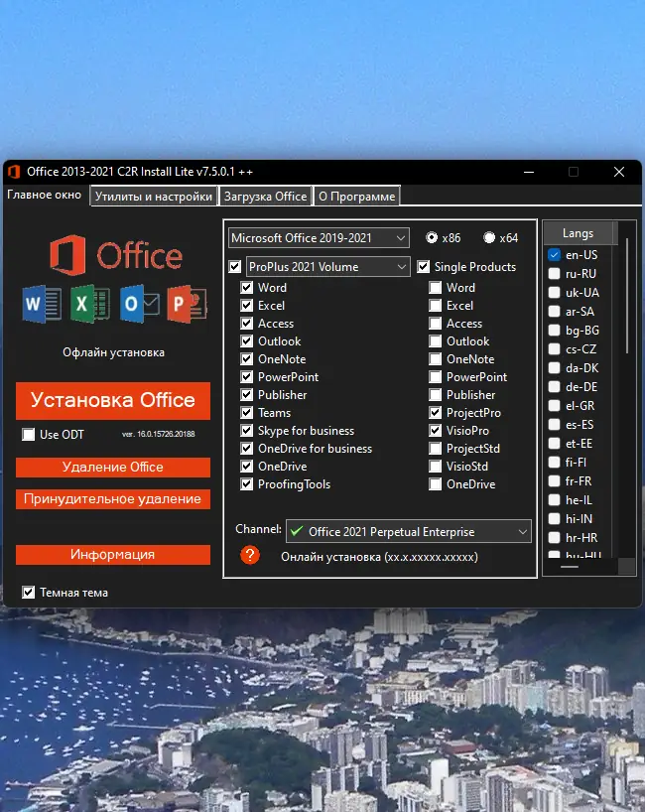
Task: Uncheck the Teams checkbox
Action: tap(247, 413)
